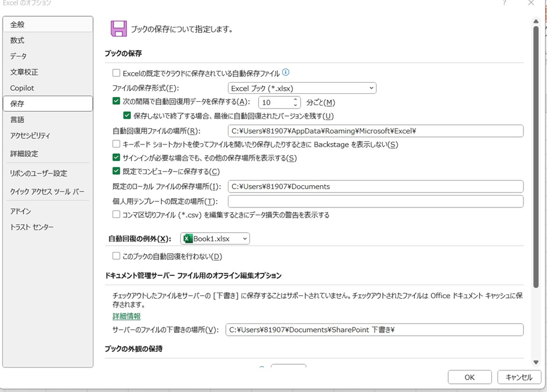Click the info icon beside cloud autosave option
This screenshot has width=547, height=392.
point(285,72)
